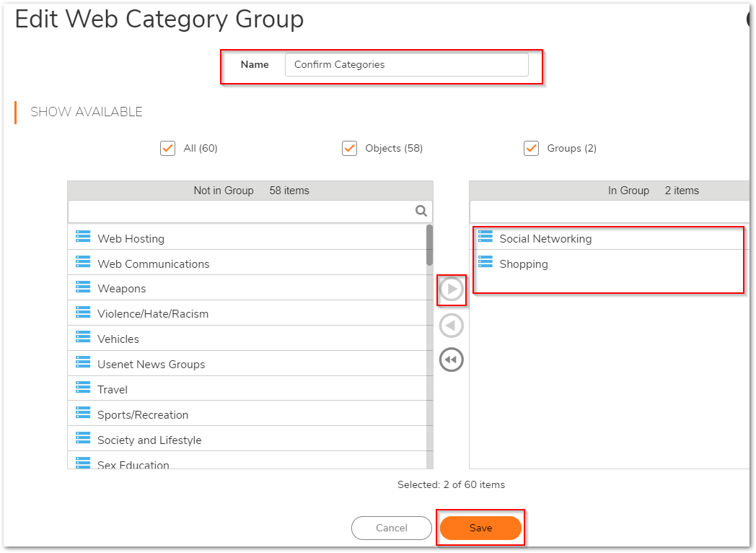The height and width of the screenshot is (553, 756).
Task: Choose Travel from Not in Group list
Action: (x=113, y=390)
